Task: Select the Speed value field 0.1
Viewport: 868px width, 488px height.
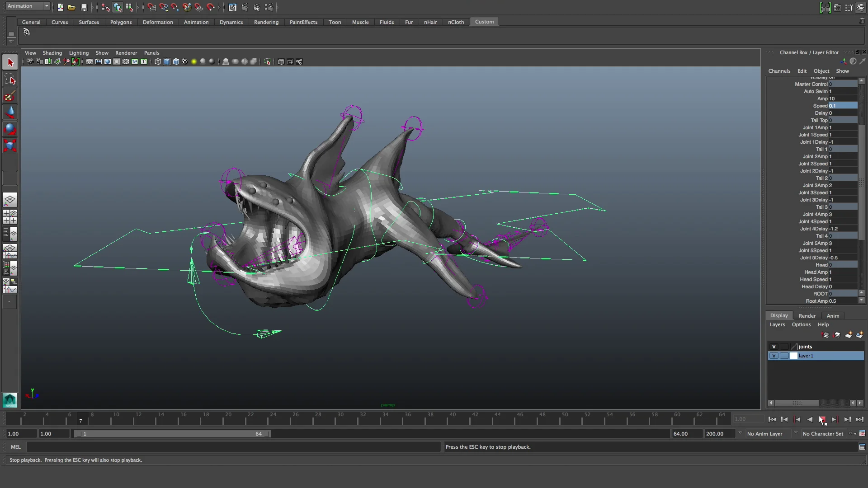Action: point(843,106)
